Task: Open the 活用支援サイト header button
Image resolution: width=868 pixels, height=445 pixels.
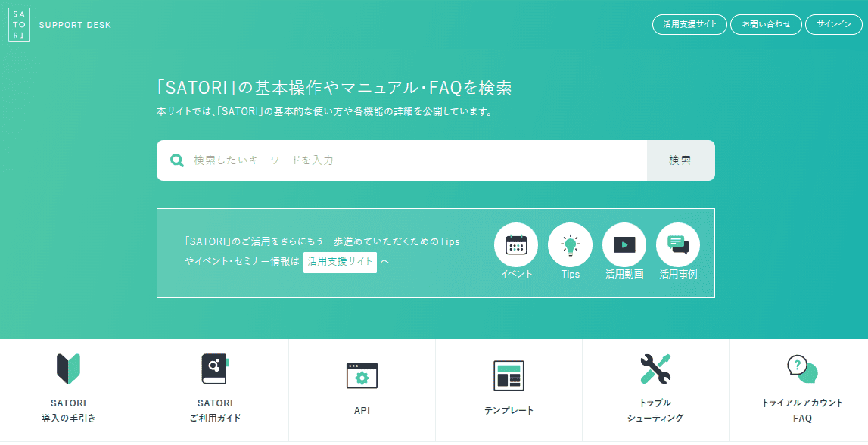Action: point(689,24)
